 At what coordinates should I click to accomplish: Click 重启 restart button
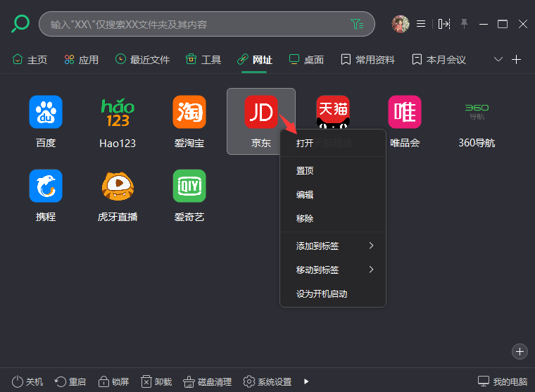(x=70, y=381)
